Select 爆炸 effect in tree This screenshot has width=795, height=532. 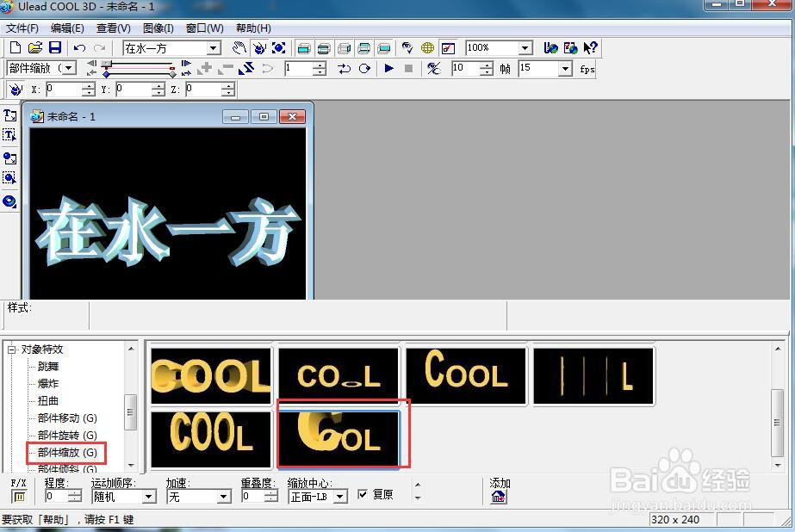point(49,384)
